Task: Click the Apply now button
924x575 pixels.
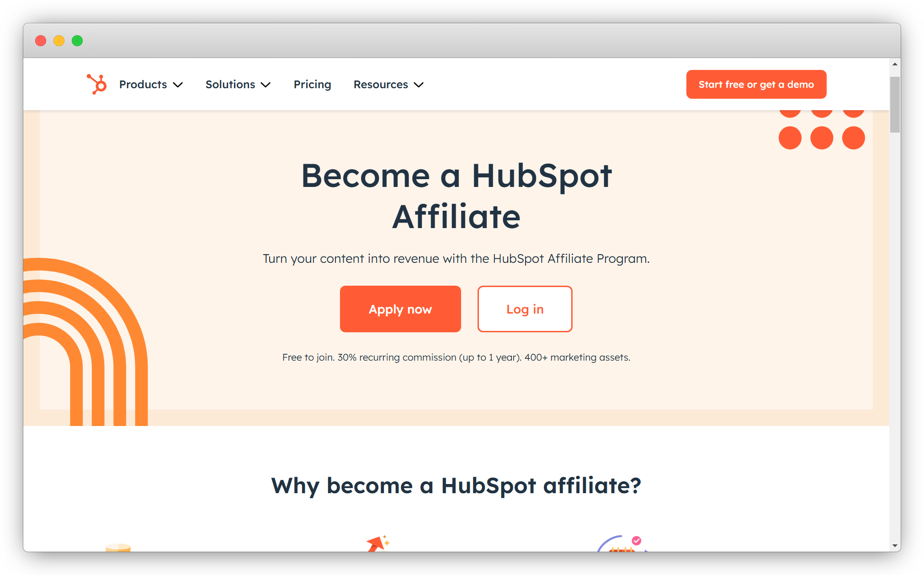Action: coord(400,309)
